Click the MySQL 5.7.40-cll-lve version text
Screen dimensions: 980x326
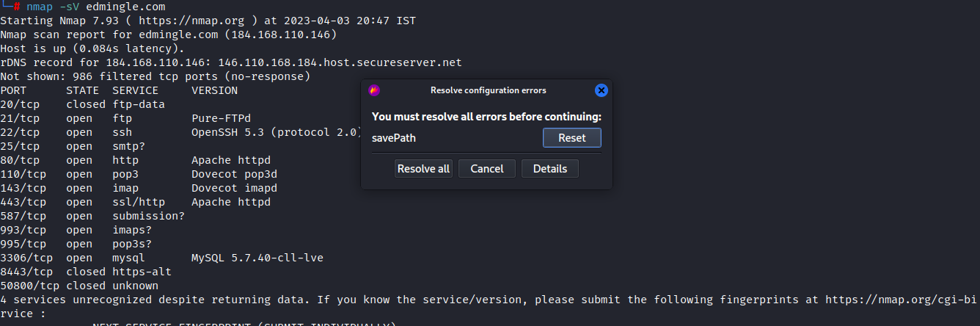tap(257, 258)
